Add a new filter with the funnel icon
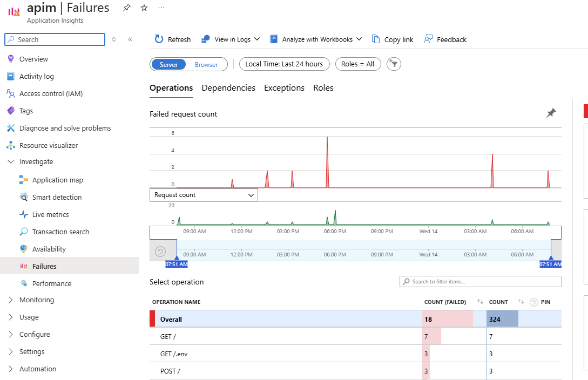The width and height of the screenshot is (588, 380). click(x=393, y=64)
